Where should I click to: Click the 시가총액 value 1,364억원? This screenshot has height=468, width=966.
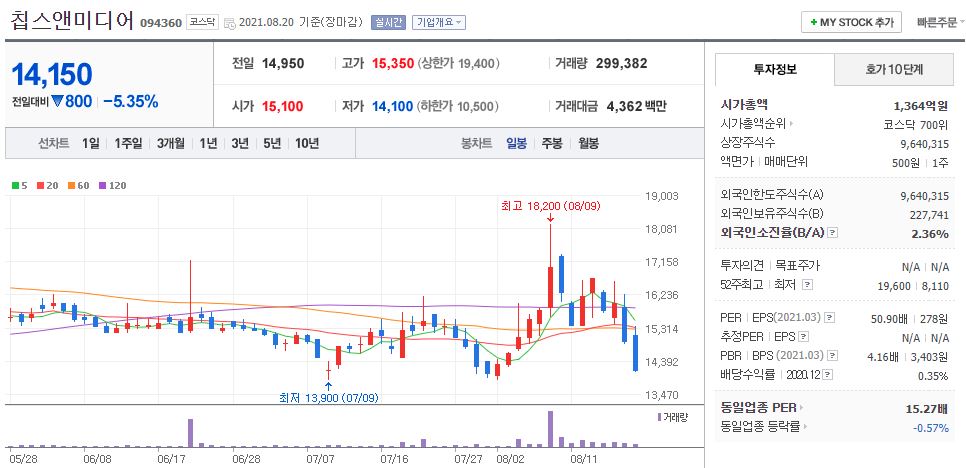(x=922, y=106)
